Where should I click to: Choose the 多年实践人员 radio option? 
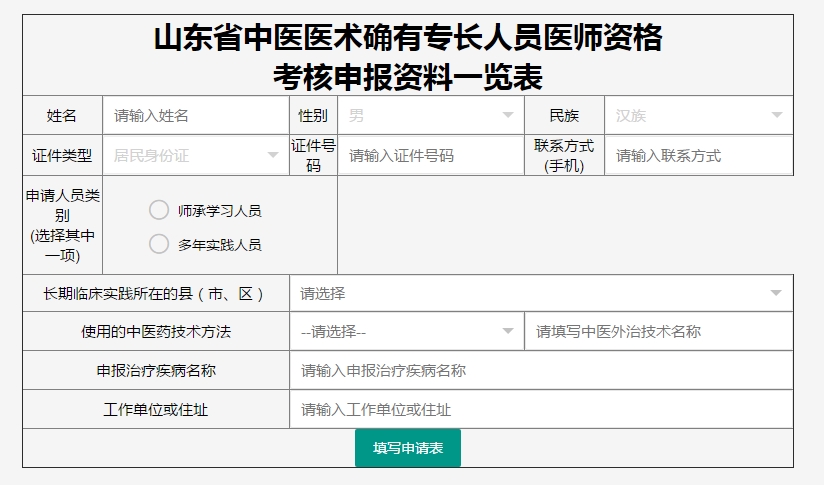(159, 243)
